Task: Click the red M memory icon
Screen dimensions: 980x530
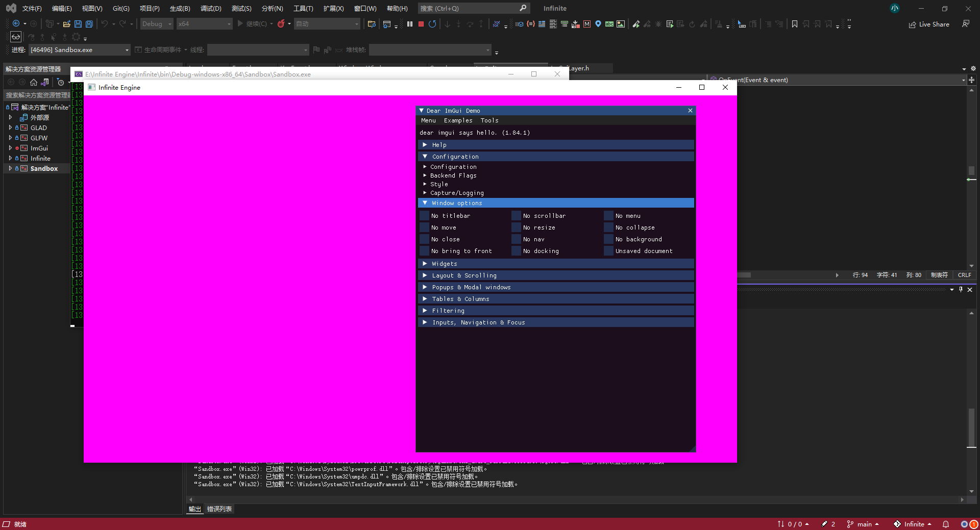Action: (587, 23)
